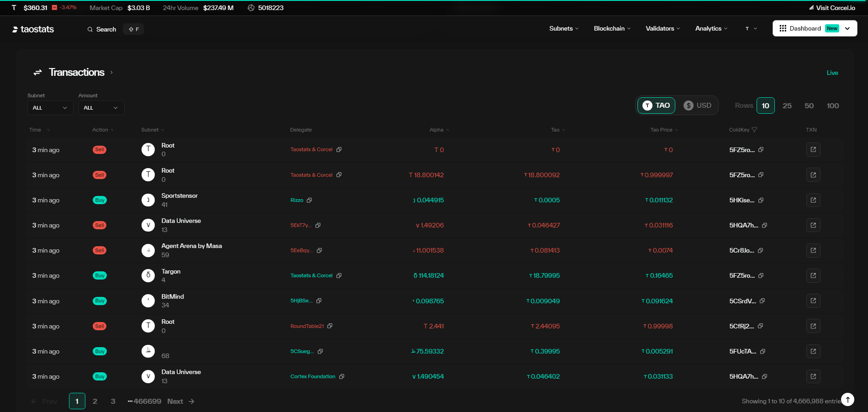Switch currency display to USD

[x=698, y=106]
